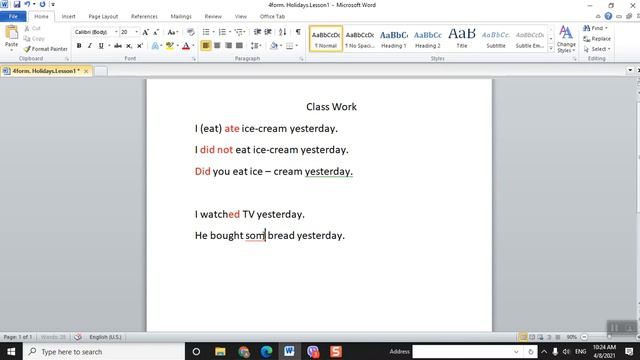Apply the No Spacing style
Image resolution: width=640 pixels, height=360 pixels.
(360, 39)
